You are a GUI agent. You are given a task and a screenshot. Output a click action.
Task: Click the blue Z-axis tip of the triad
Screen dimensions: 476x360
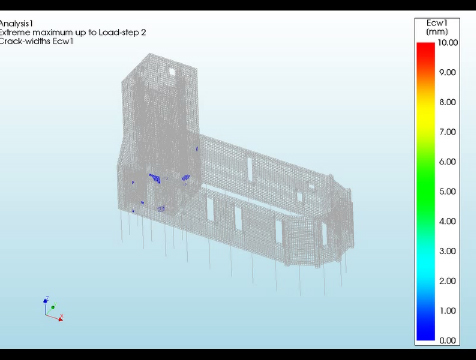(46, 300)
